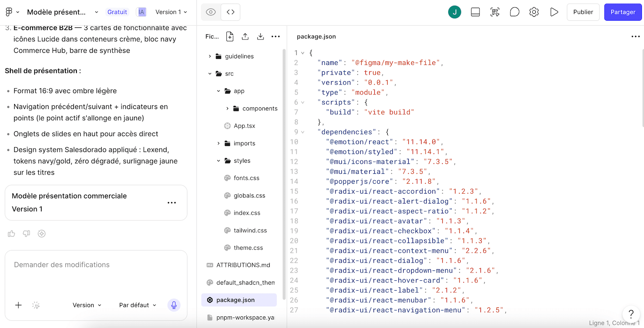Select package.json in the file tree
This screenshot has height=328, width=644.
pyautogui.click(x=239, y=300)
